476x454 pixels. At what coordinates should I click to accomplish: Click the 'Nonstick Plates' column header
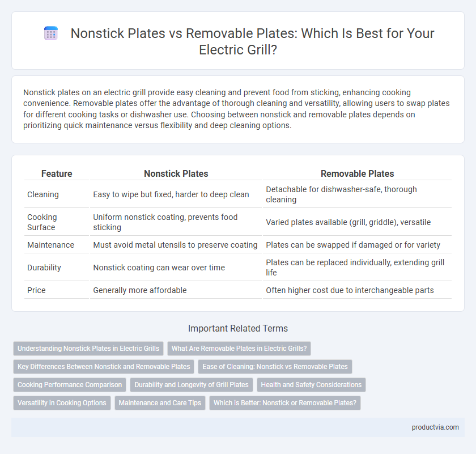pos(176,173)
